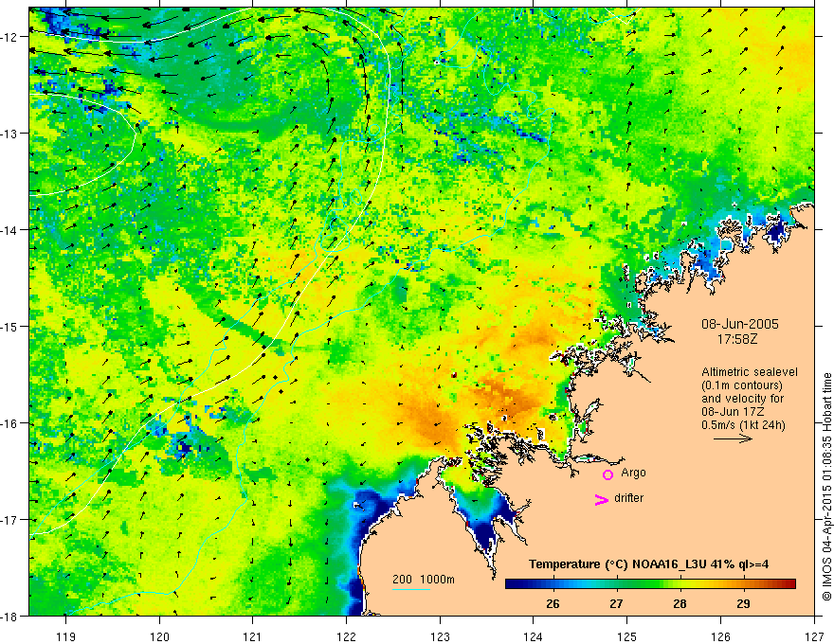This screenshot has height=644, width=834.
Task: Click the longitude axis label '122'
Action: [346, 636]
